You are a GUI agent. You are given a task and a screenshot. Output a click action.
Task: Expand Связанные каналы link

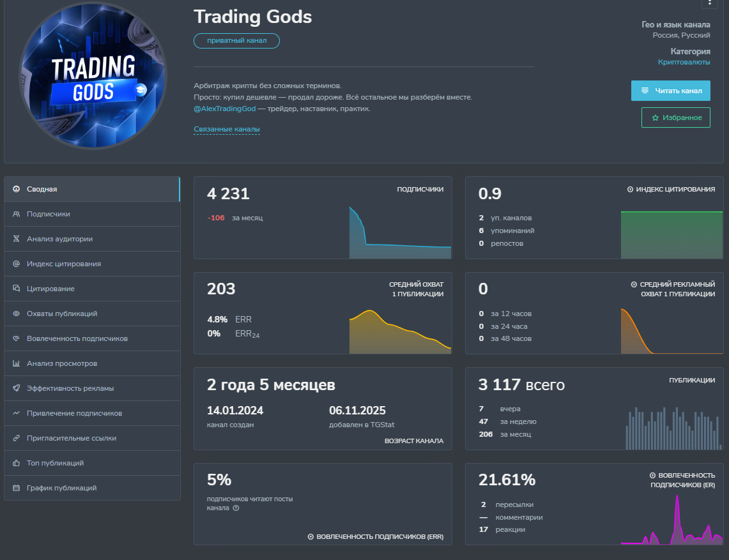tap(226, 129)
